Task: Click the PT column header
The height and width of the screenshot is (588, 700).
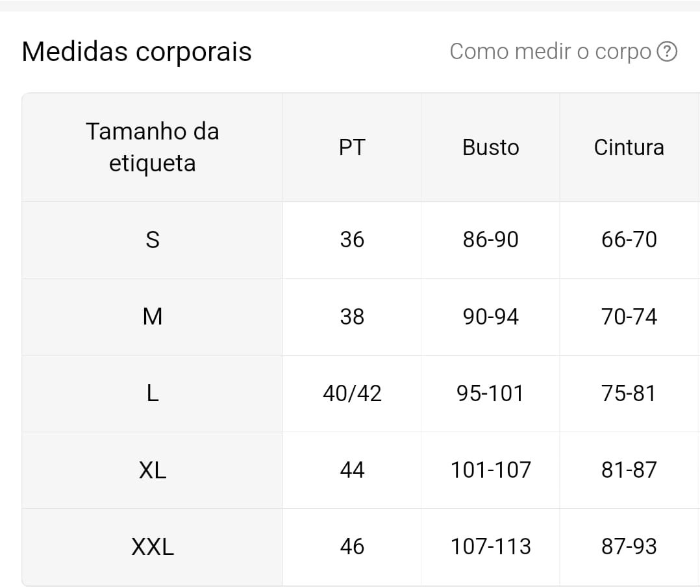Action: pyautogui.click(x=352, y=147)
